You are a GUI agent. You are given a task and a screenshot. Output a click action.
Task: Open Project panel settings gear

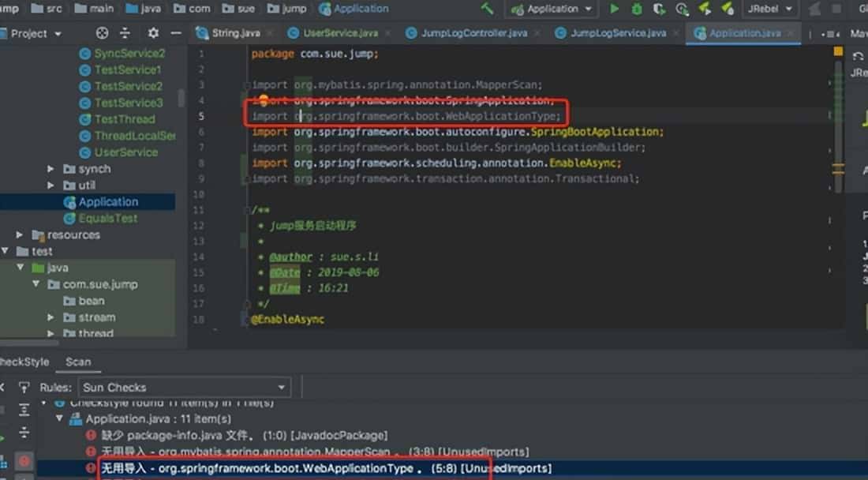[x=153, y=33]
